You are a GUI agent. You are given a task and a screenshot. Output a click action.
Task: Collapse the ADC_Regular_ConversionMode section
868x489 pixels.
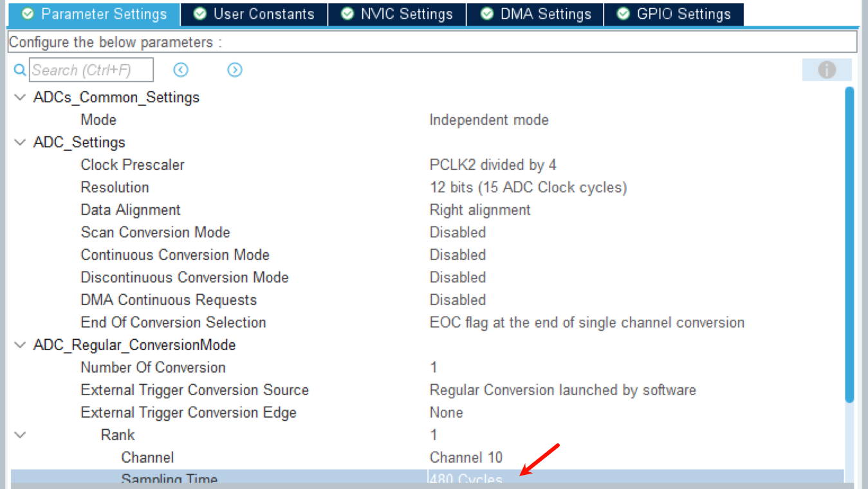click(20, 346)
